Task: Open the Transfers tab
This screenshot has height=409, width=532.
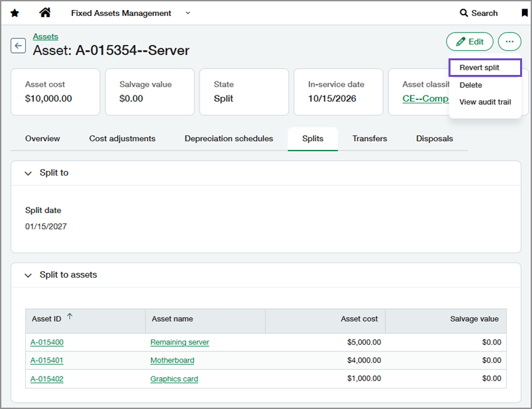Action: pyautogui.click(x=370, y=139)
